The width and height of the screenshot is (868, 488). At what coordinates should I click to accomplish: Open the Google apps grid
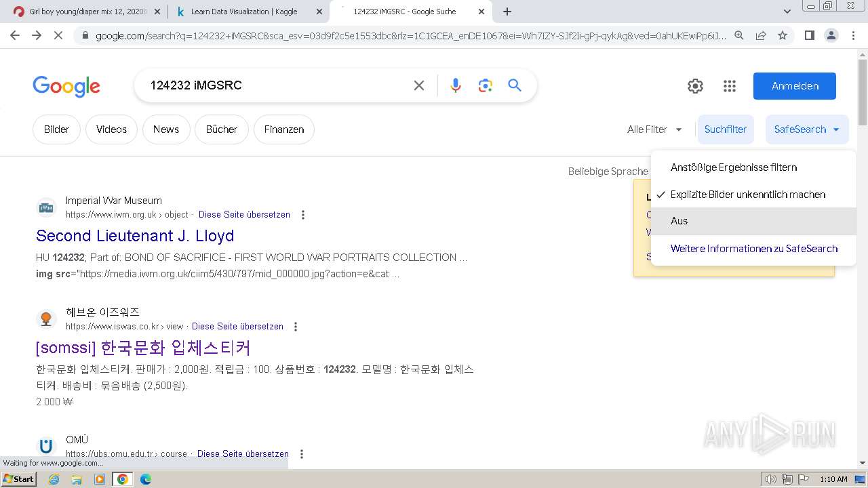click(x=730, y=86)
